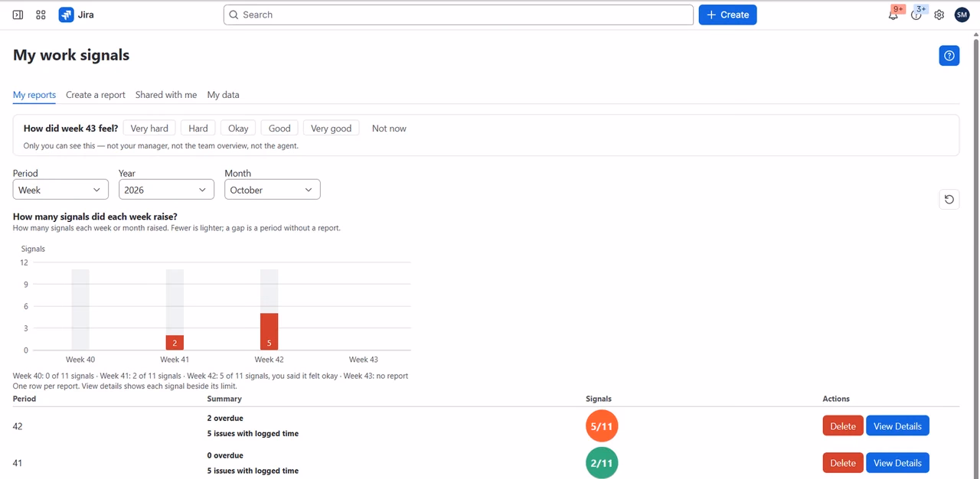
Task: Open the settings gear
Action: tap(939, 15)
